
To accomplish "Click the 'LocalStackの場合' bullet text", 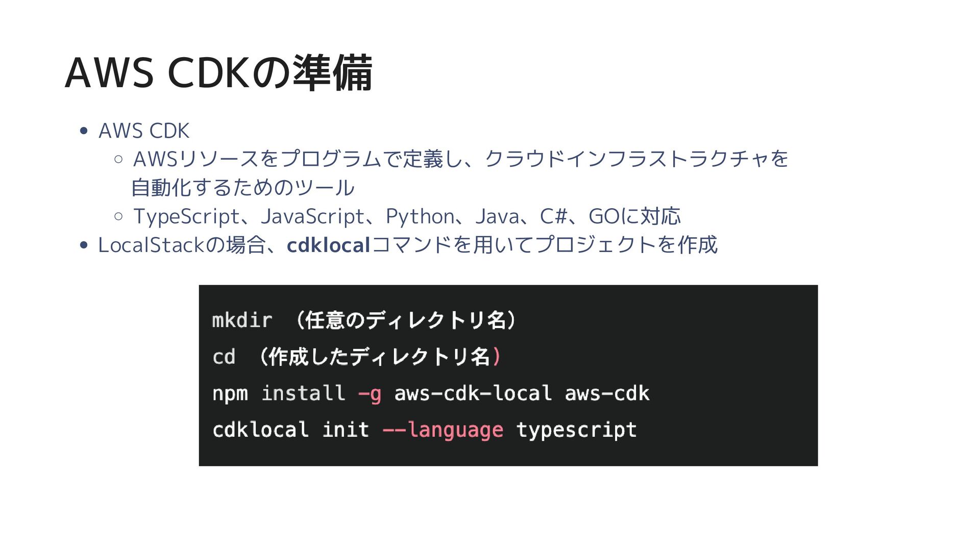I will click(408, 245).
